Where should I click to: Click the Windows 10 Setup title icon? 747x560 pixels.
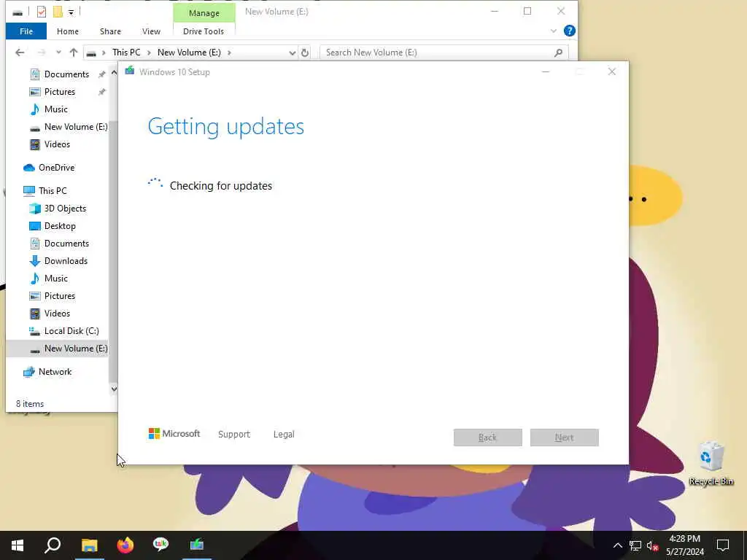click(x=130, y=71)
